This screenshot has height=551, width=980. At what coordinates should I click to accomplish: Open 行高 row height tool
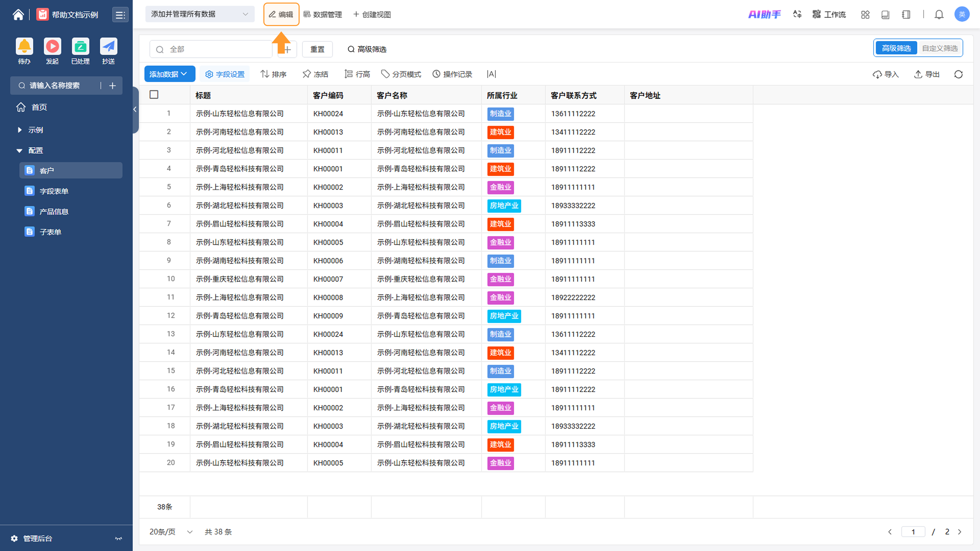[x=357, y=74]
